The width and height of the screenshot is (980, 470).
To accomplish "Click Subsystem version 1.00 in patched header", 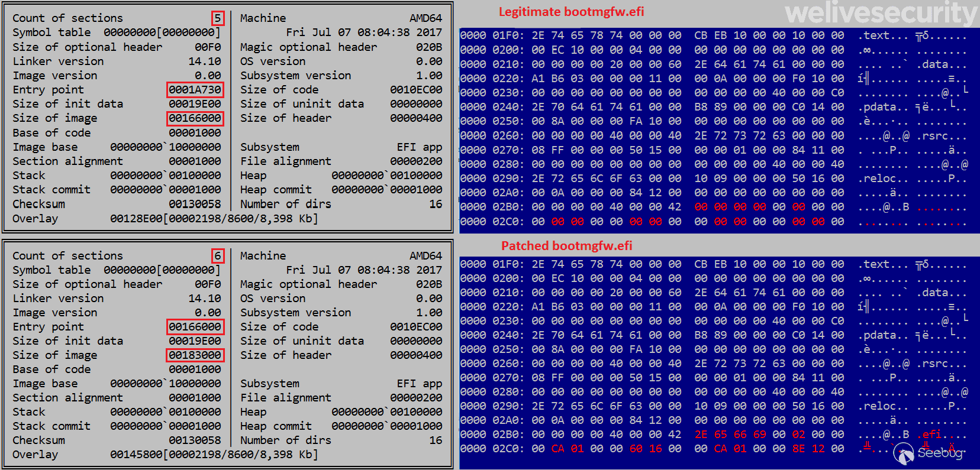I will point(428,313).
